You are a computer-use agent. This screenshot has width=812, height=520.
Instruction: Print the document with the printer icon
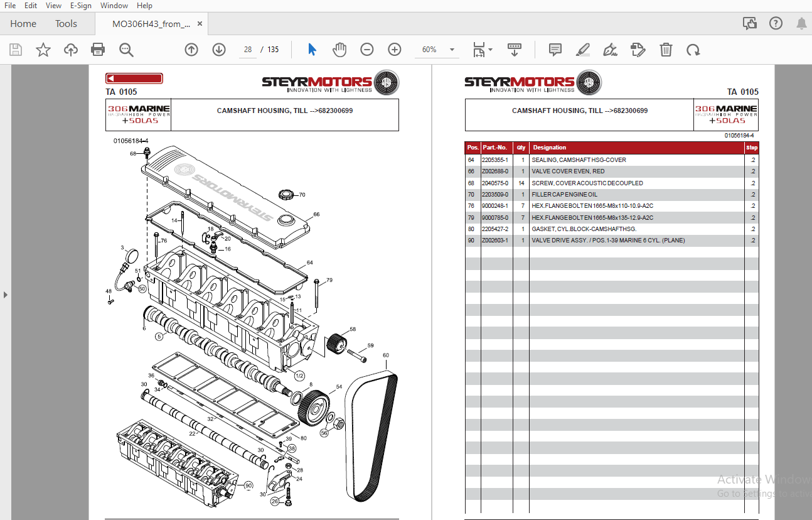pos(98,50)
